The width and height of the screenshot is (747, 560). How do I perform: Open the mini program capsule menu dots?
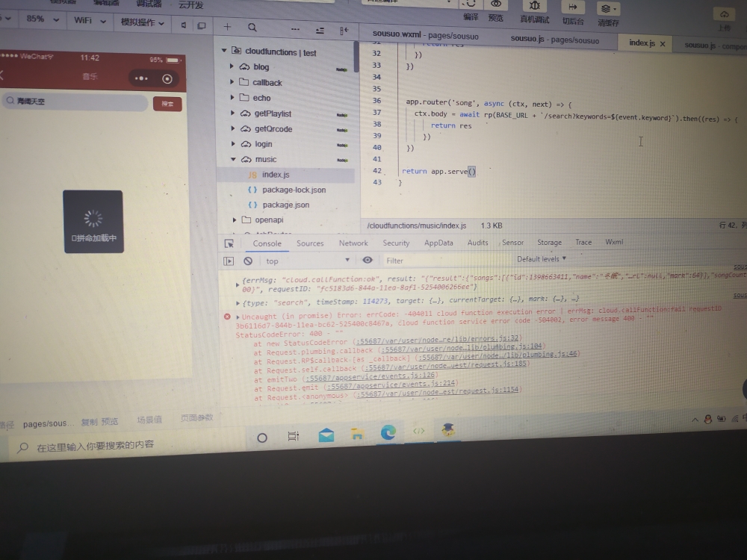point(141,78)
